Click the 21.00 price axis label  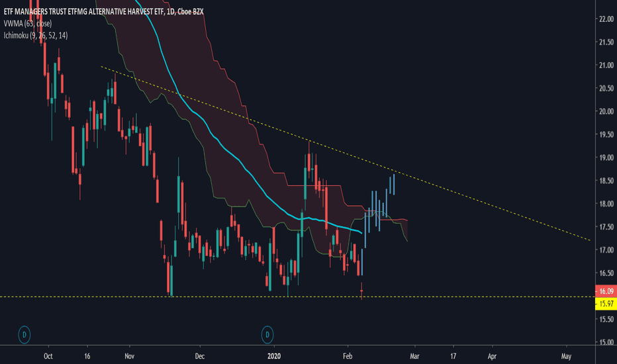click(606, 66)
